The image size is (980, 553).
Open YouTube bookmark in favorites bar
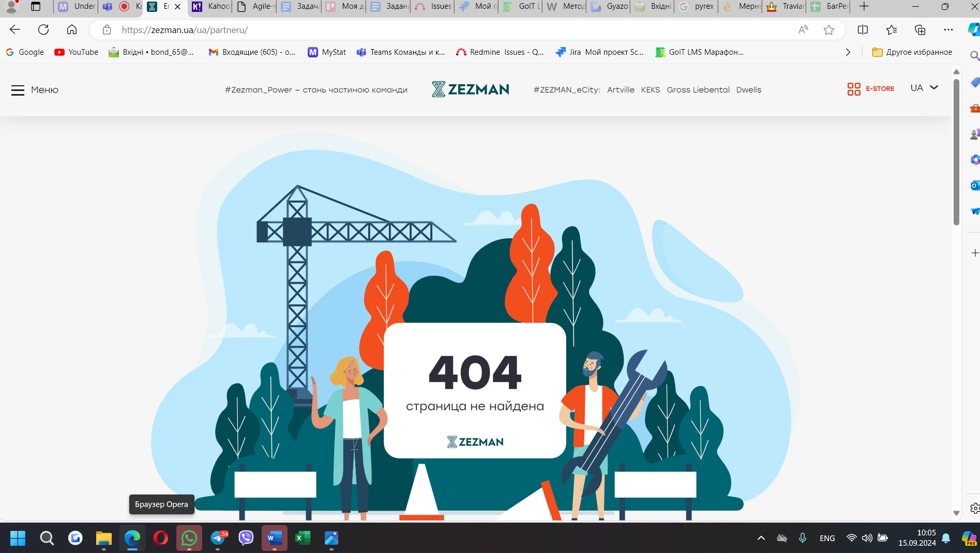[77, 52]
